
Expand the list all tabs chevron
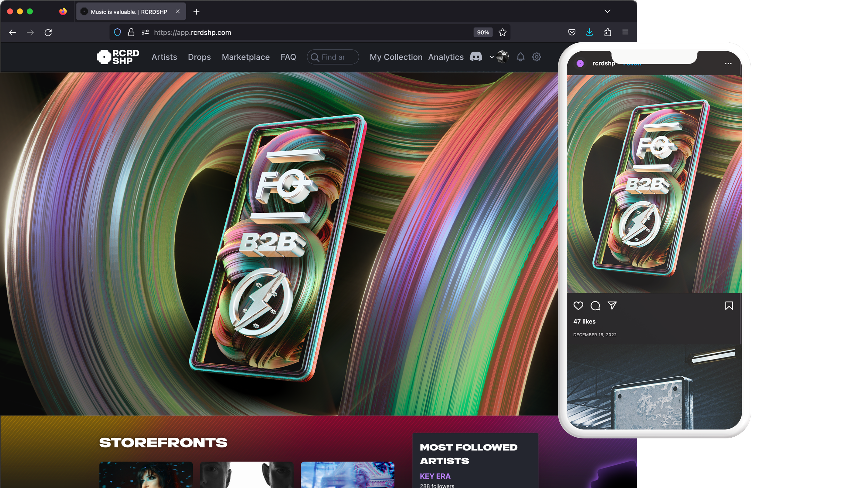click(x=607, y=11)
